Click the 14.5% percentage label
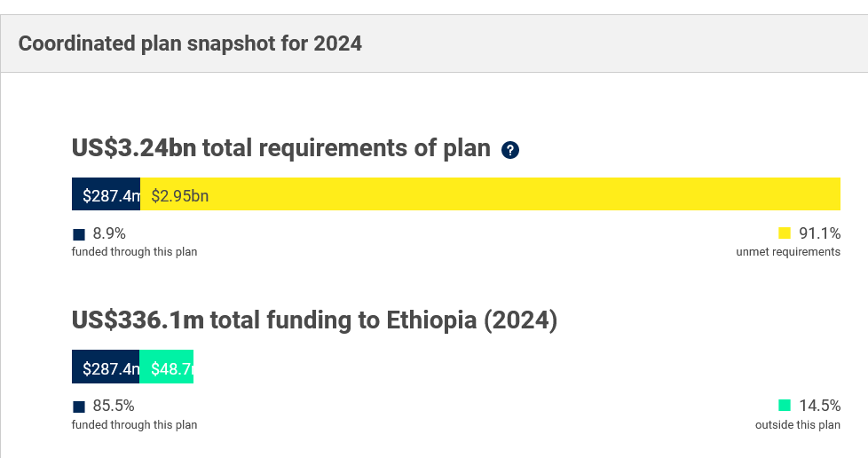 pos(819,406)
